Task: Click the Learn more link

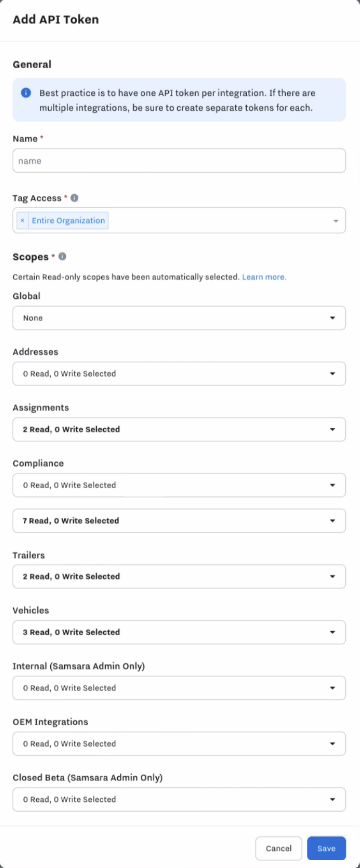Action: click(264, 277)
